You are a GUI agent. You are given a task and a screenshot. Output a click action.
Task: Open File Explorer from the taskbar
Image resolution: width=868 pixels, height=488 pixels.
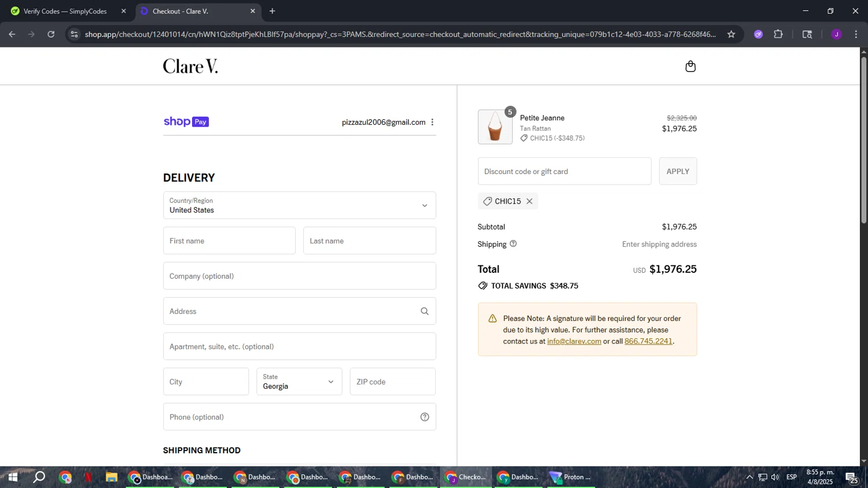coord(112,477)
